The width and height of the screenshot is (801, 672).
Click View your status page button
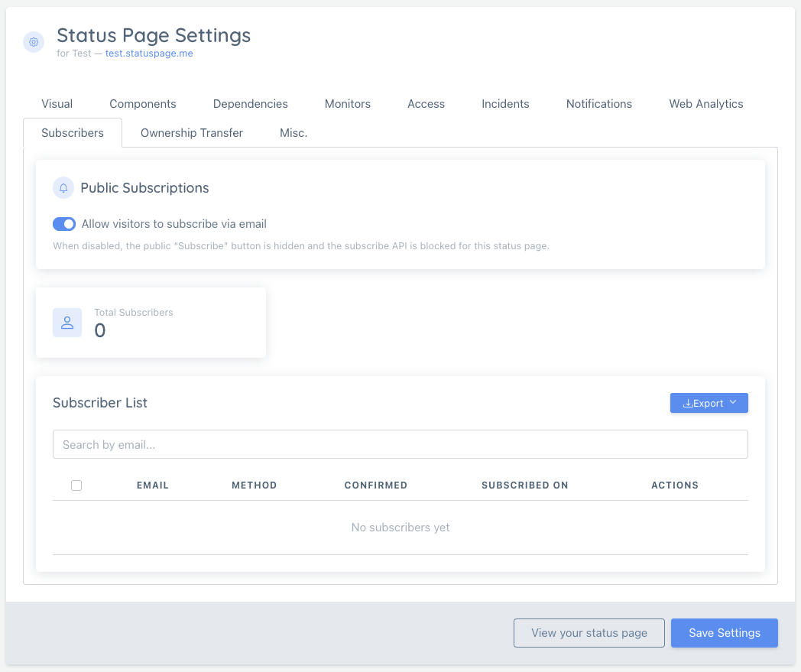point(589,633)
